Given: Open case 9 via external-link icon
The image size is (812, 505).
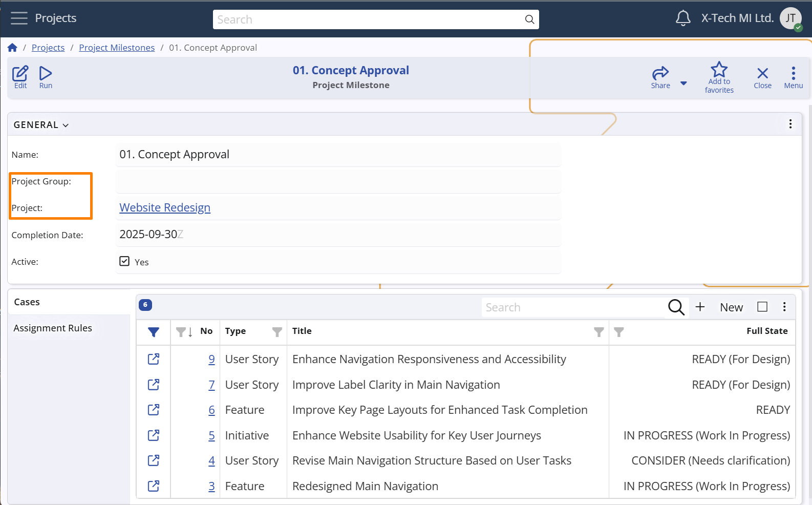Looking at the screenshot, I should 154,359.
